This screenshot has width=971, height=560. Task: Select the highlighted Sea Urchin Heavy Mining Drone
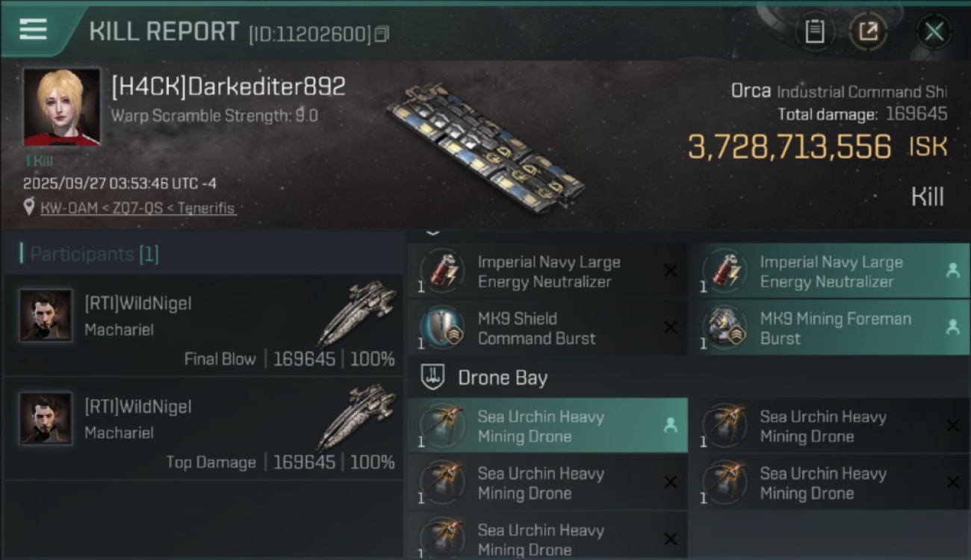(547, 426)
